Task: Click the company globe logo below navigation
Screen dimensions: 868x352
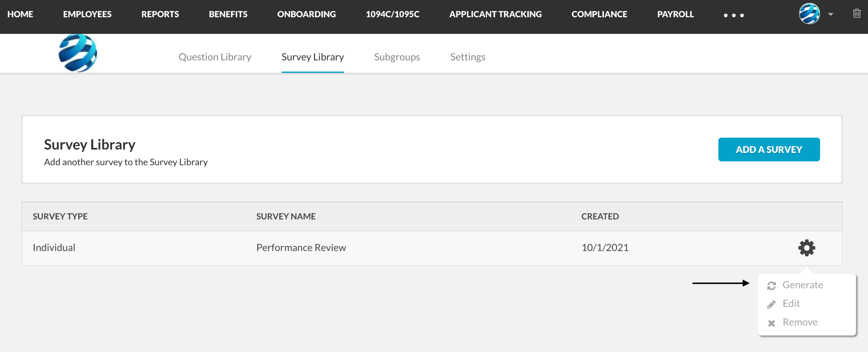Action: pos(78,53)
